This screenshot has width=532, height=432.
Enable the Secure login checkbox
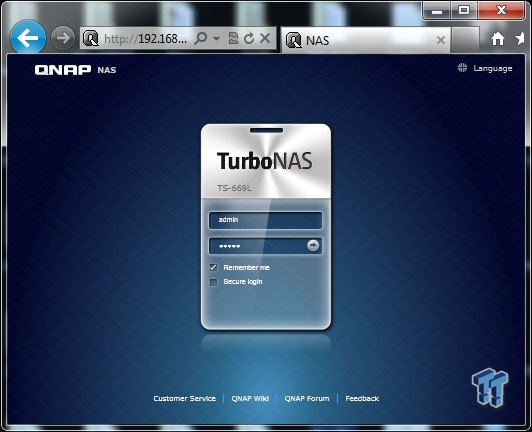pos(213,282)
